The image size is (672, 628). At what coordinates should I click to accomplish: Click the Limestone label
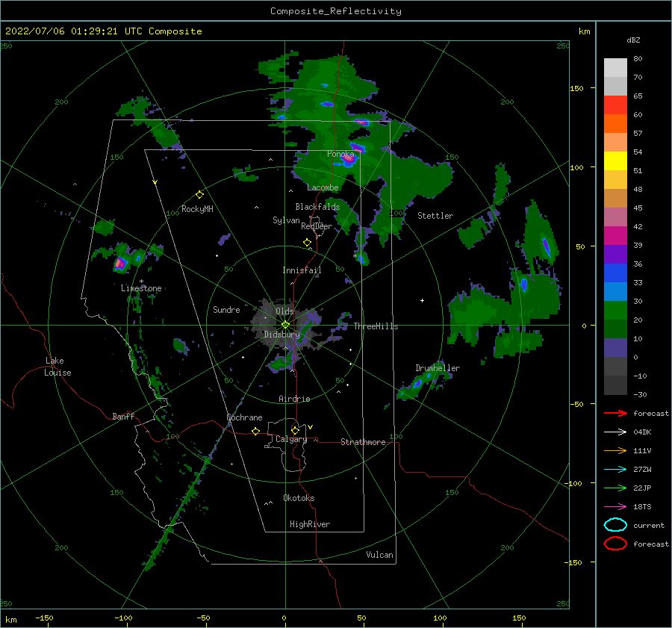point(141,288)
